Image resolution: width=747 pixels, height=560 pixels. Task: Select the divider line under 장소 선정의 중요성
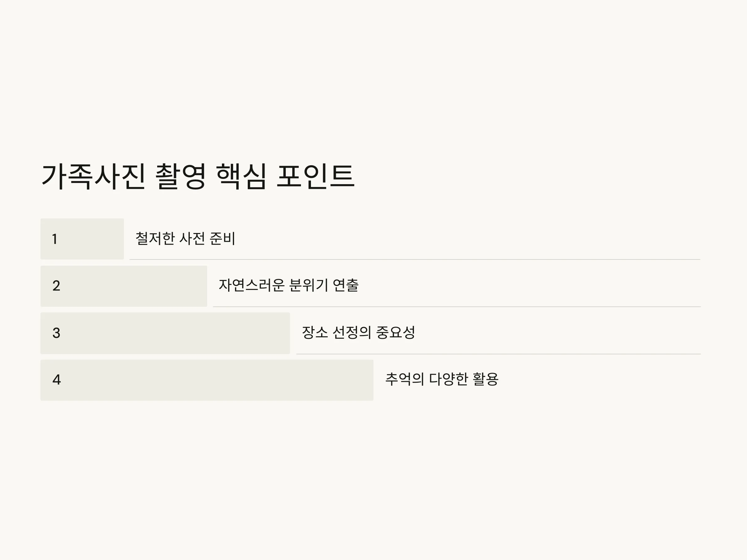(498, 354)
